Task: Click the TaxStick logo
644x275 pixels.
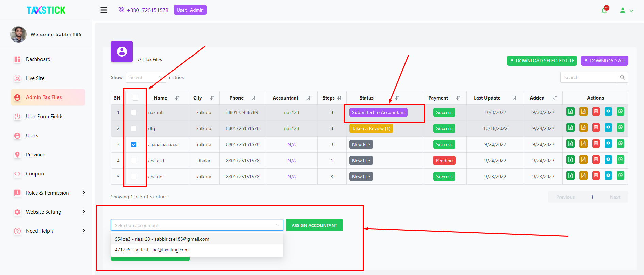Action: pyautogui.click(x=46, y=10)
